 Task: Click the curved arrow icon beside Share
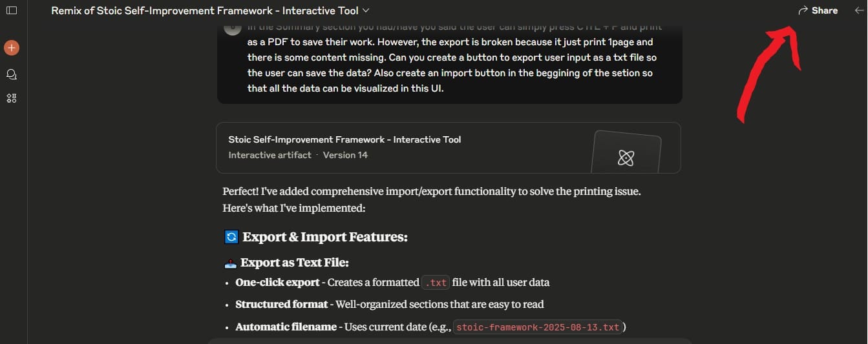pyautogui.click(x=803, y=10)
